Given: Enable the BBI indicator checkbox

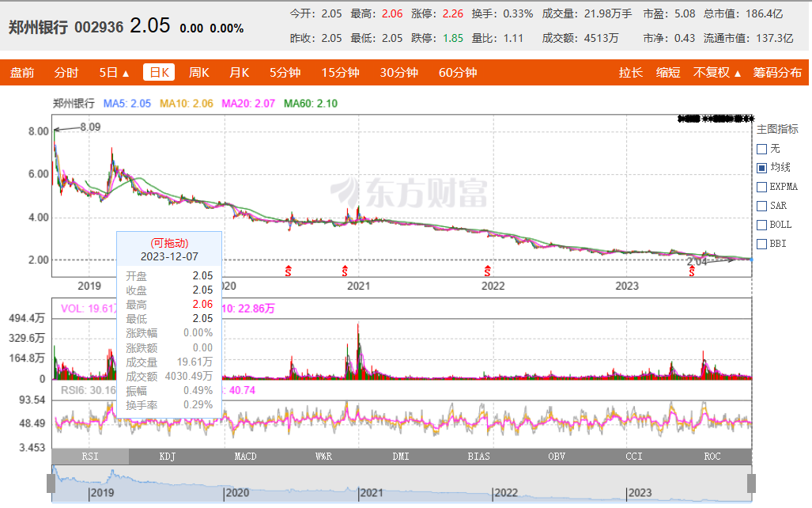Looking at the screenshot, I should tap(761, 245).
